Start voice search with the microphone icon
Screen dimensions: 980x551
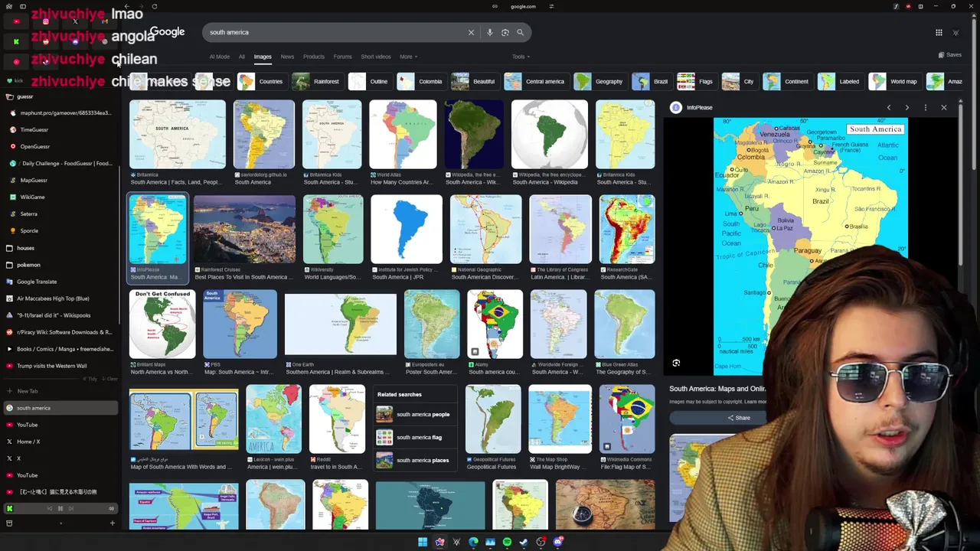click(x=490, y=32)
